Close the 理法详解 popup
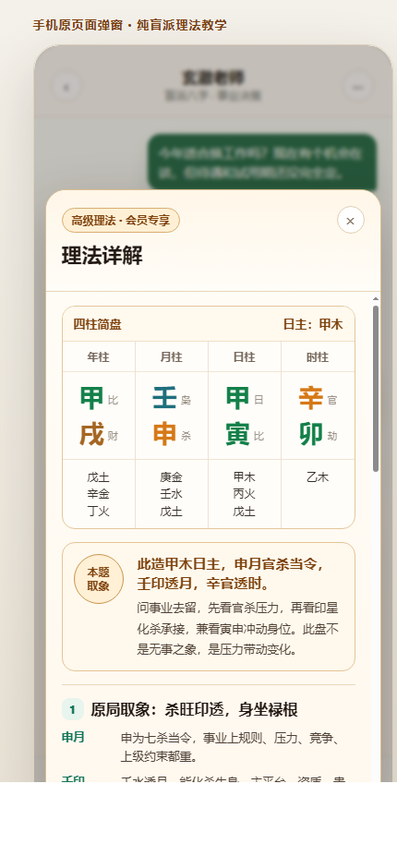This screenshot has width=397, height=868. coord(351,221)
